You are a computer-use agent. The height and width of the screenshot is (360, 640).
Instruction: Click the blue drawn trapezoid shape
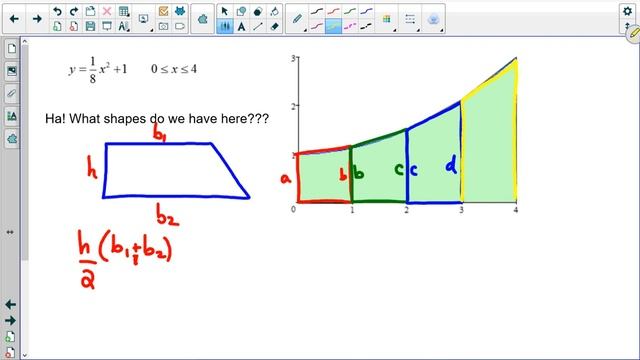click(176, 171)
